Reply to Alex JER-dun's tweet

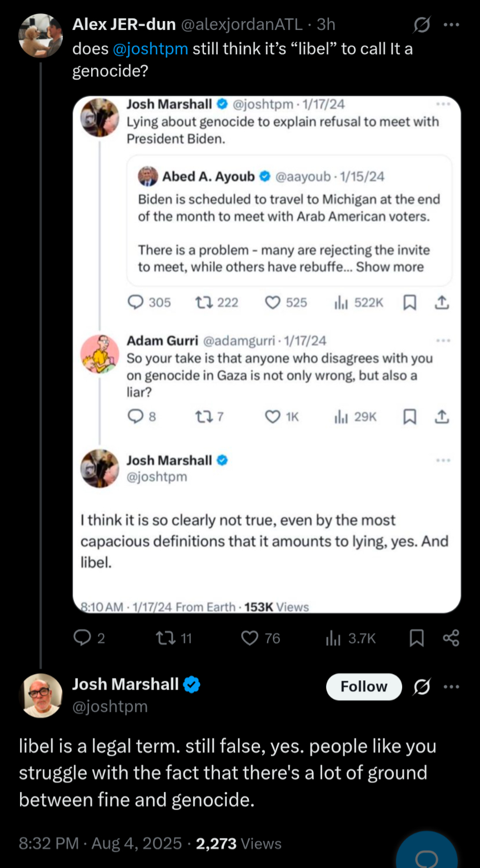(x=83, y=638)
